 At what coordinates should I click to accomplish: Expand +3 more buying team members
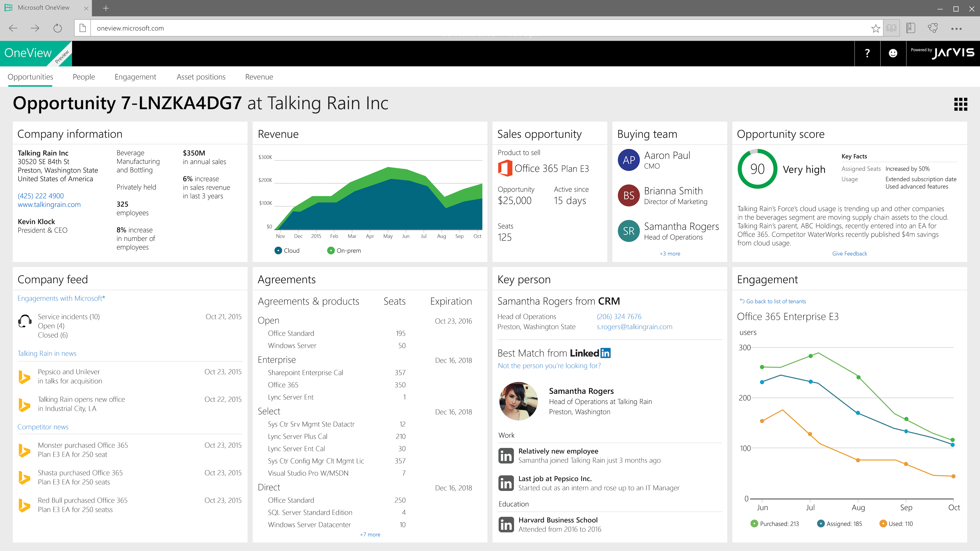(670, 254)
